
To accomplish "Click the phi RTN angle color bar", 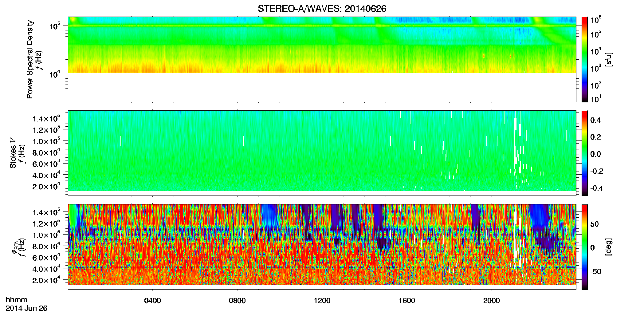I will coord(585,247).
